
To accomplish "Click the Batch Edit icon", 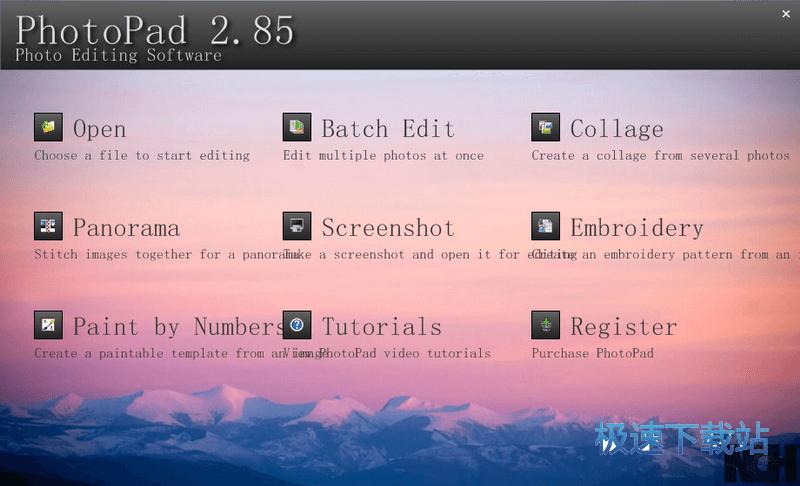I will point(296,127).
